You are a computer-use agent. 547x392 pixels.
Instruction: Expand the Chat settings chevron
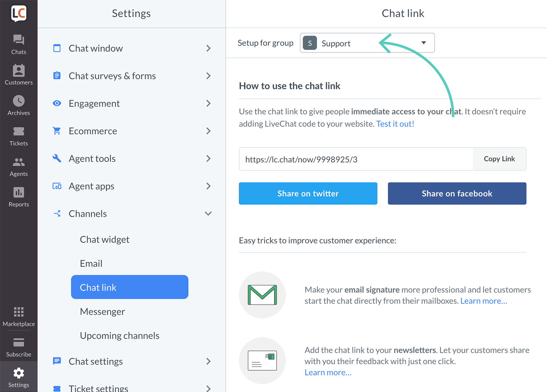coord(208,361)
